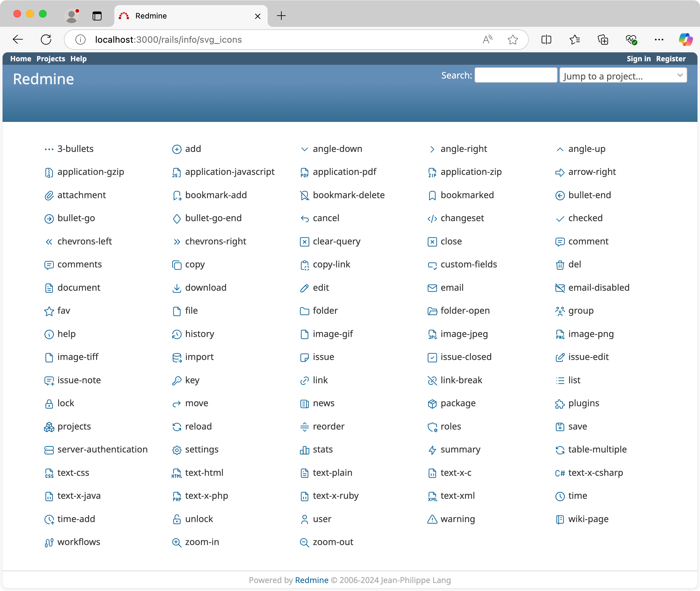700x591 pixels.
Task: Click the arrow-right icon
Action: 560,173
